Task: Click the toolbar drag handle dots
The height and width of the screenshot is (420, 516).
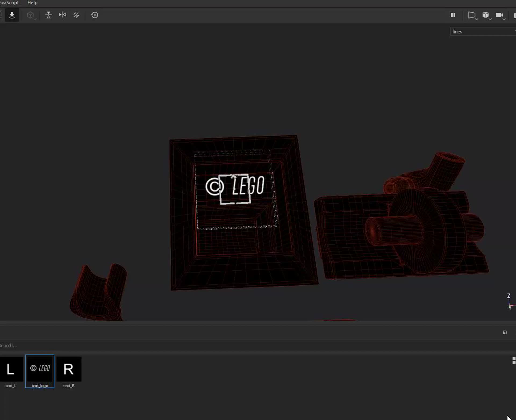Action: click(x=1, y=15)
